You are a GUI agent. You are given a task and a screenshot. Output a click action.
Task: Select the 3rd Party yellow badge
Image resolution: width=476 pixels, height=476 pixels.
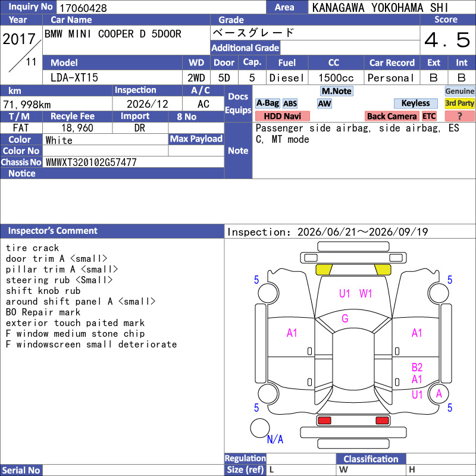click(459, 103)
